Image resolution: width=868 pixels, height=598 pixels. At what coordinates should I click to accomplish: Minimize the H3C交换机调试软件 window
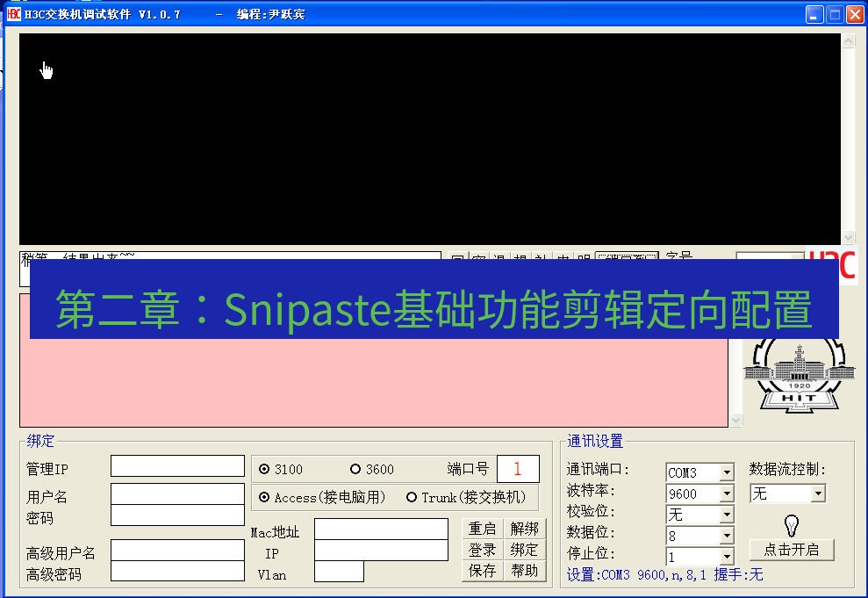point(814,14)
